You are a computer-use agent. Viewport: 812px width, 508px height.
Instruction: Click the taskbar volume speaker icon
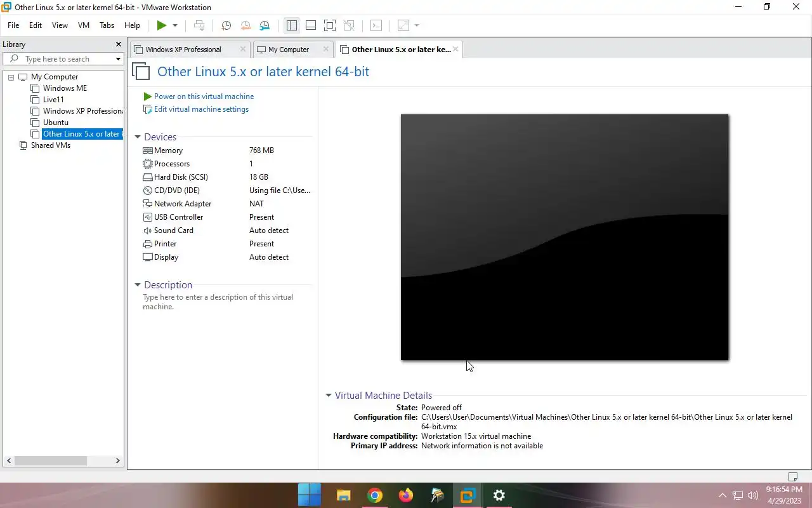753,495
